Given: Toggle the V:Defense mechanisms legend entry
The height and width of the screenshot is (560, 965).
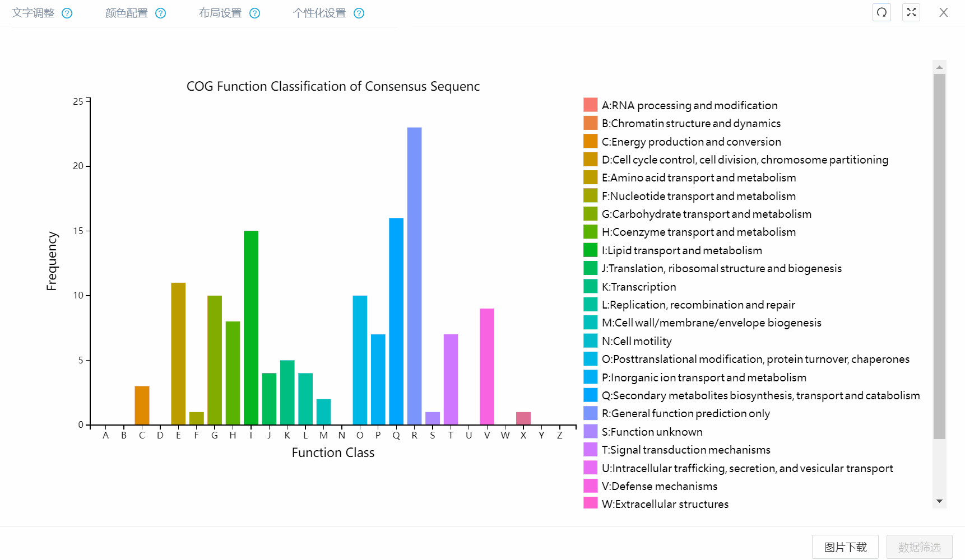Looking at the screenshot, I should click(x=659, y=486).
